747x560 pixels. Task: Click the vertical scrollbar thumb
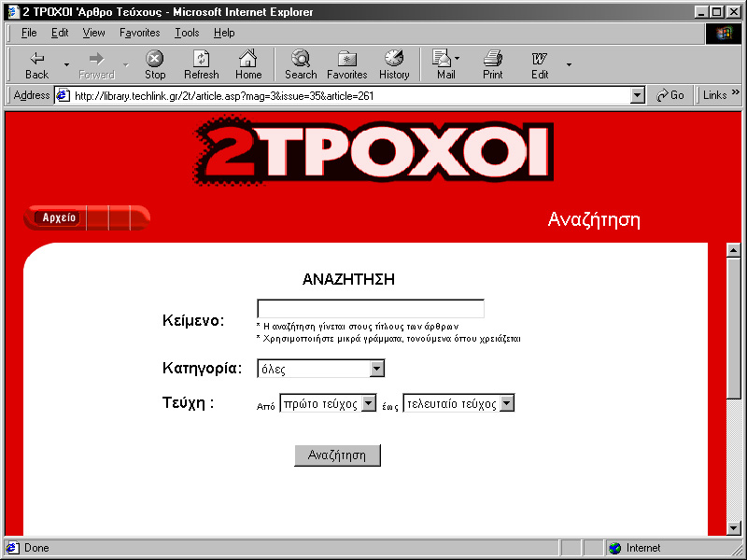click(x=734, y=329)
